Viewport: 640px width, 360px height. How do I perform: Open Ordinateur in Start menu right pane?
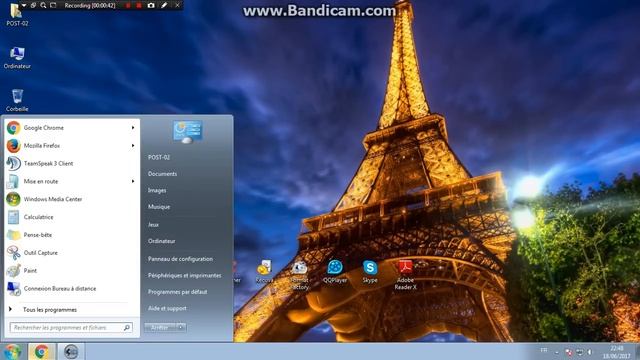[162, 241]
